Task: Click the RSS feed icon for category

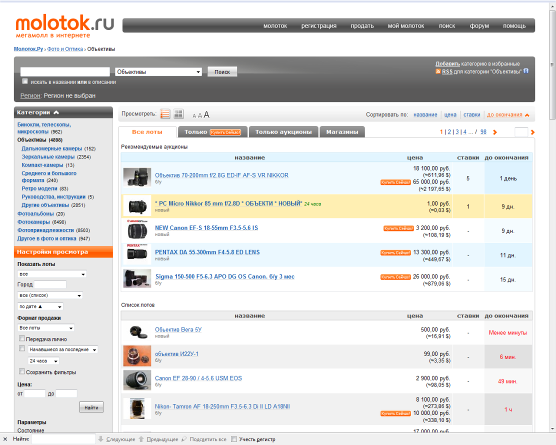Action: click(438, 72)
